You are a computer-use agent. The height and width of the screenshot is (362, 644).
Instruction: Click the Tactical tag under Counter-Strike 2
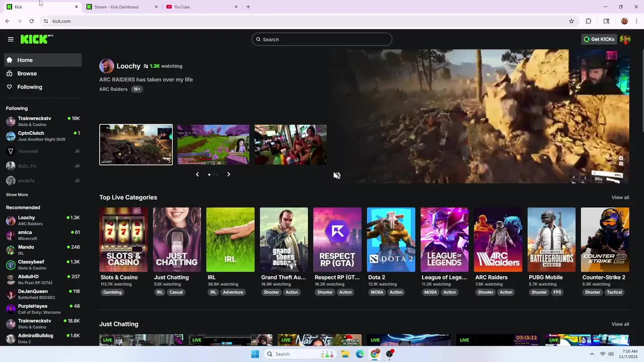[614, 292]
